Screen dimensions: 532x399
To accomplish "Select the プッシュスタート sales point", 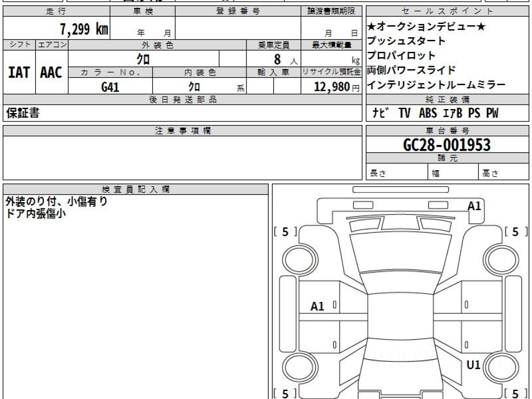I will [x=406, y=41].
